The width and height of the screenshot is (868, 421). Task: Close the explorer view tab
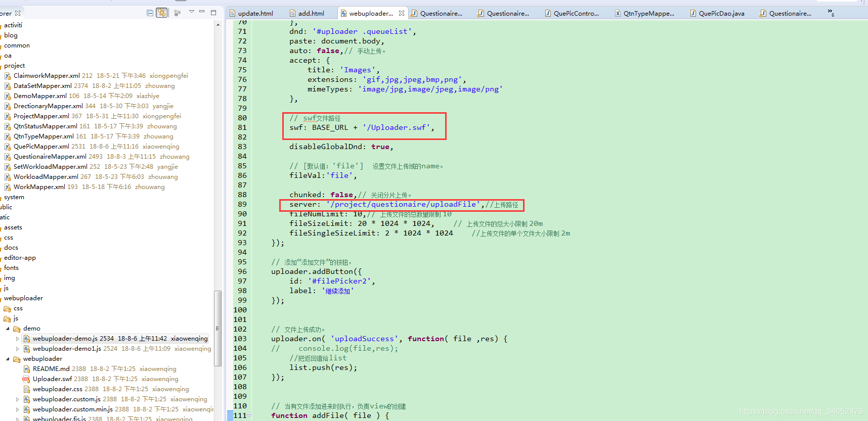(x=18, y=13)
